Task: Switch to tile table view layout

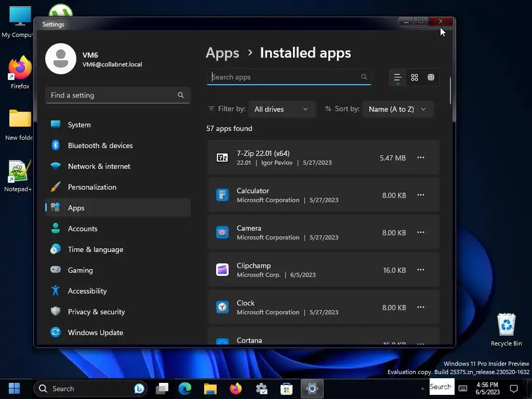Action: [x=431, y=77]
